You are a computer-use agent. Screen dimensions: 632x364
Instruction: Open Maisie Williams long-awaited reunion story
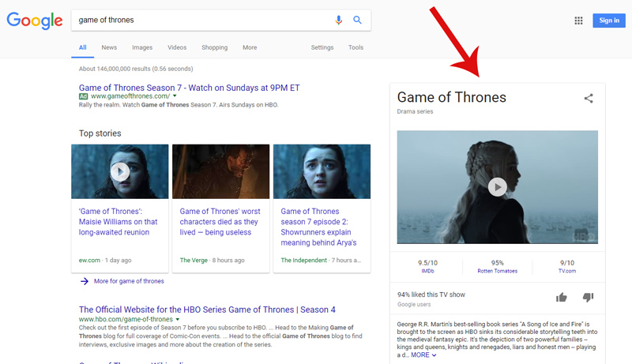tap(118, 222)
